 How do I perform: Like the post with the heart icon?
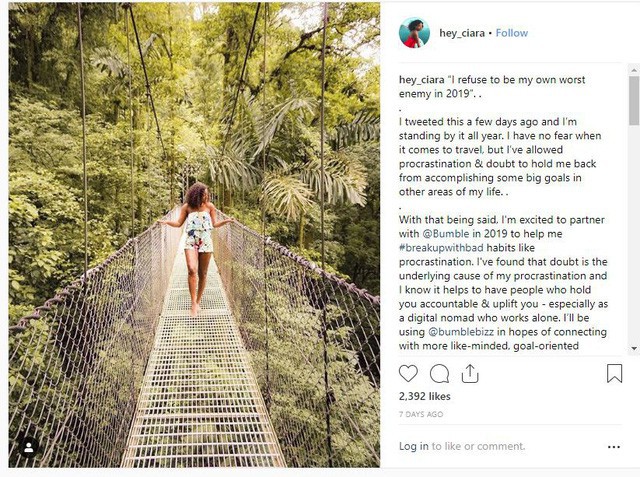[408, 373]
